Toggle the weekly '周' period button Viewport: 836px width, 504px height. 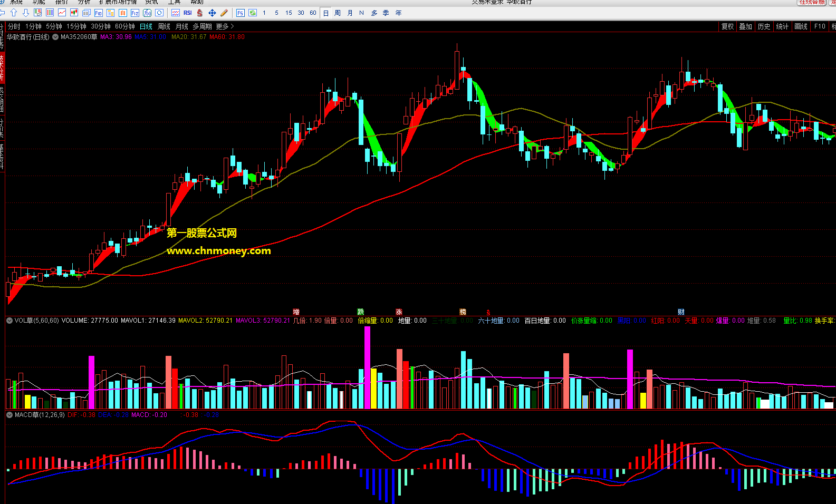point(338,13)
